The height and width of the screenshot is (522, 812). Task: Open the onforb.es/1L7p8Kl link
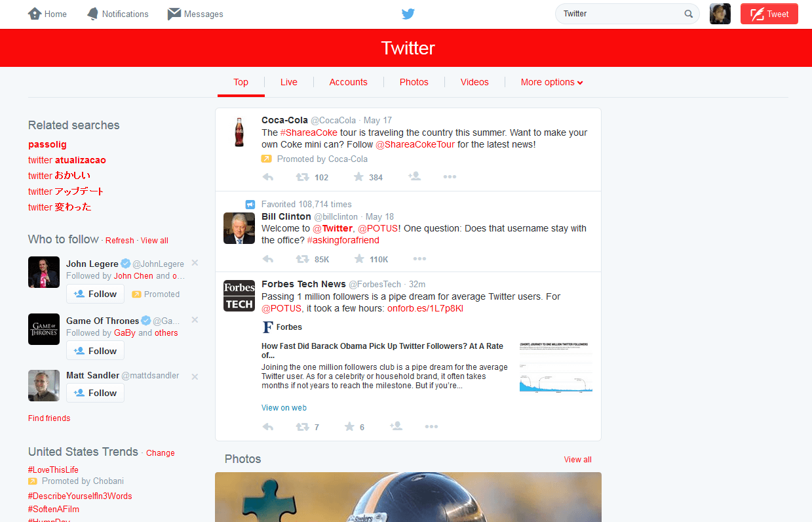pos(425,308)
